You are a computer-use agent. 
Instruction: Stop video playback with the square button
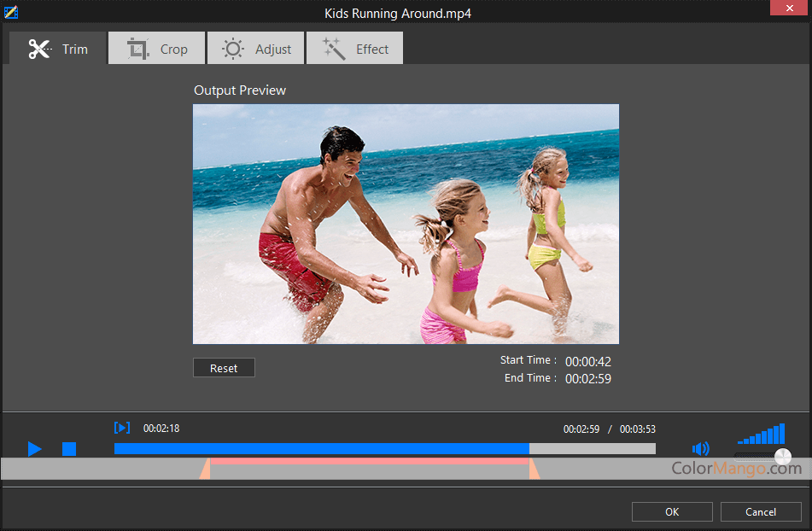point(69,449)
